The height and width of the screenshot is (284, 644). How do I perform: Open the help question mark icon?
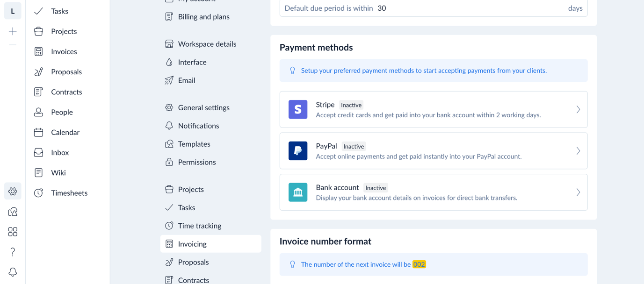pos(13,252)
